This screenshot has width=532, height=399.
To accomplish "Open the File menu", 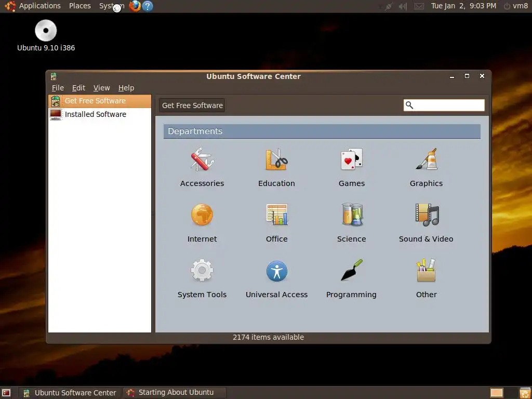I will point(58,88).
